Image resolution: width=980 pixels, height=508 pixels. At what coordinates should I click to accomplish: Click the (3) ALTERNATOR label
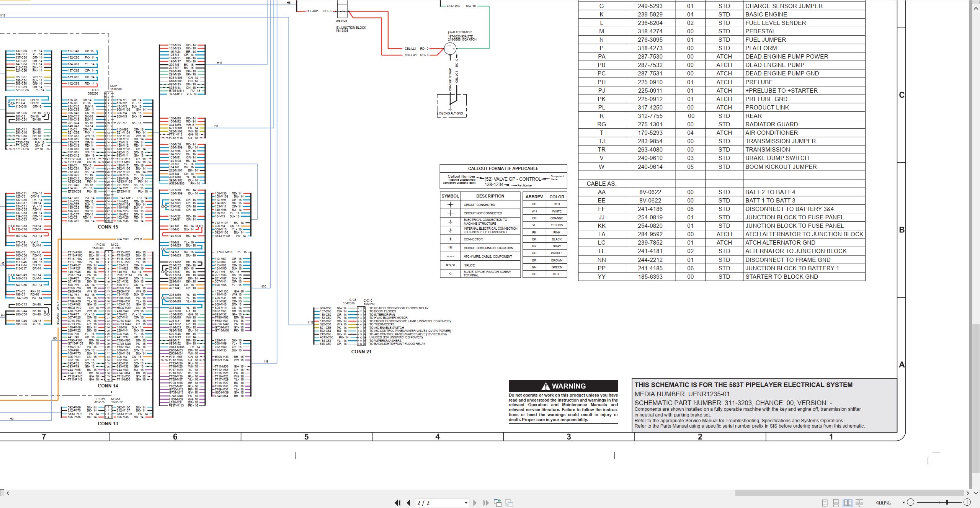[x=460, y=32]
